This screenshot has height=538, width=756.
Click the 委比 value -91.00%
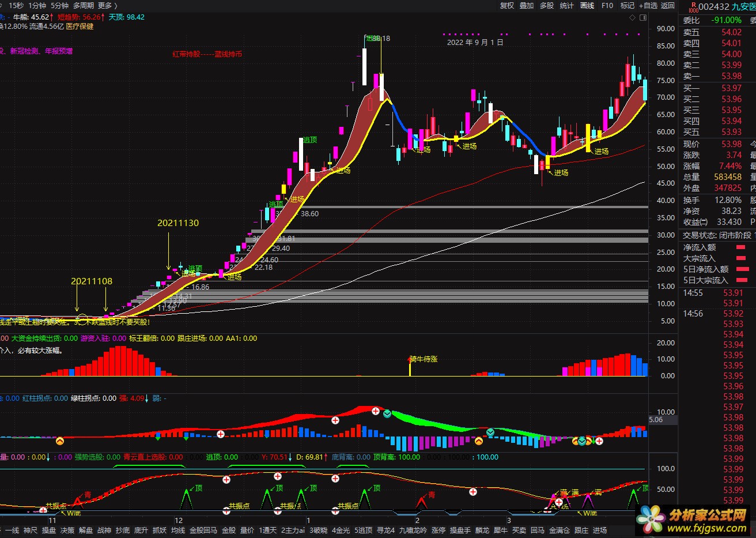726,20
